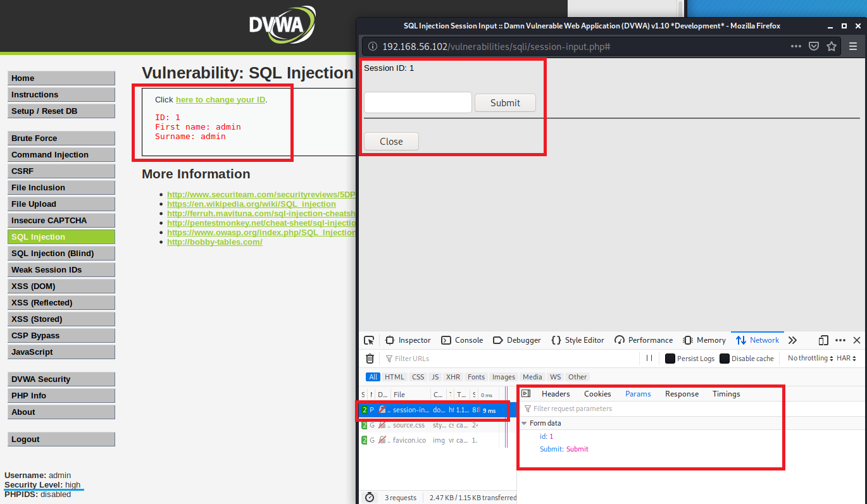The width and height of the screenshot is (867, 504).
Task: Open the Style Editor panel
Action: coord(577,340)
